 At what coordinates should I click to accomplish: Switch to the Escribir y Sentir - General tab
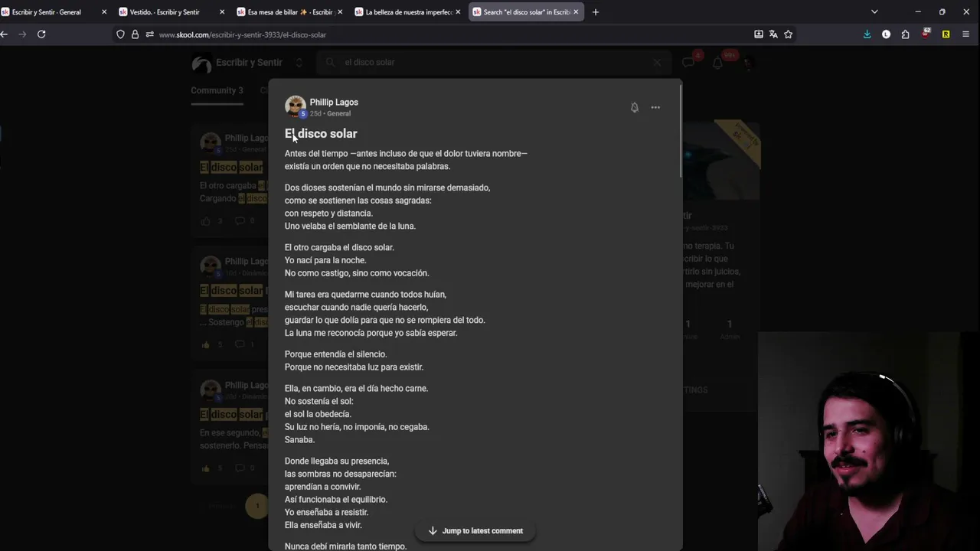coord(47,12)
